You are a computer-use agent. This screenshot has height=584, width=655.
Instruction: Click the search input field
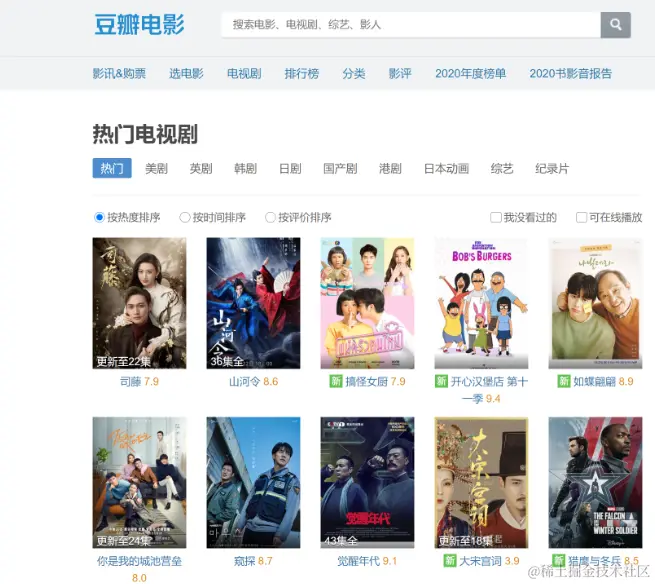coord(411,25)
